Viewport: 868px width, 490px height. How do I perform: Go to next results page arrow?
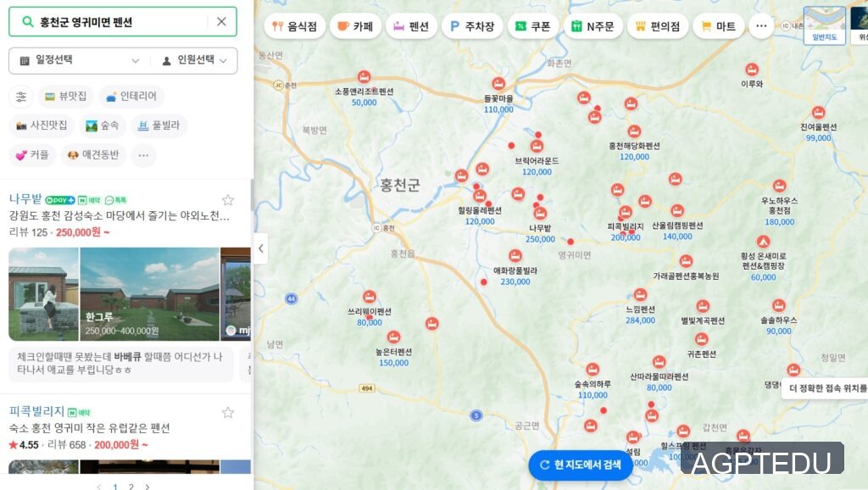click(147, 487)
